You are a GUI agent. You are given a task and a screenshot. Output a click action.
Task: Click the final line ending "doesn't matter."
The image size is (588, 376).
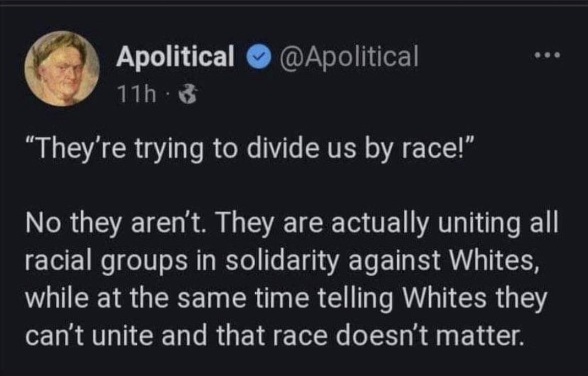271,336
